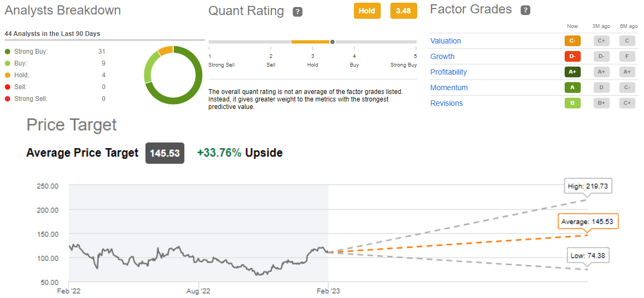Click the Profitability A+ current grade badge
Viewport: 644px width, 298px height.
(573, 72)
